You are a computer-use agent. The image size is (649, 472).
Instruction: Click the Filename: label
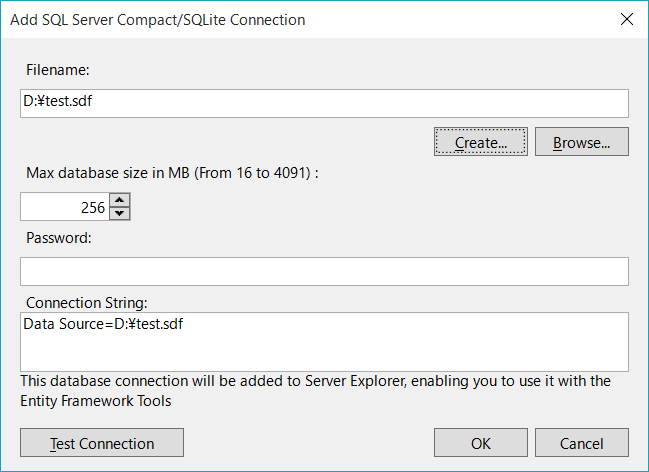click(x=58, y=70)
